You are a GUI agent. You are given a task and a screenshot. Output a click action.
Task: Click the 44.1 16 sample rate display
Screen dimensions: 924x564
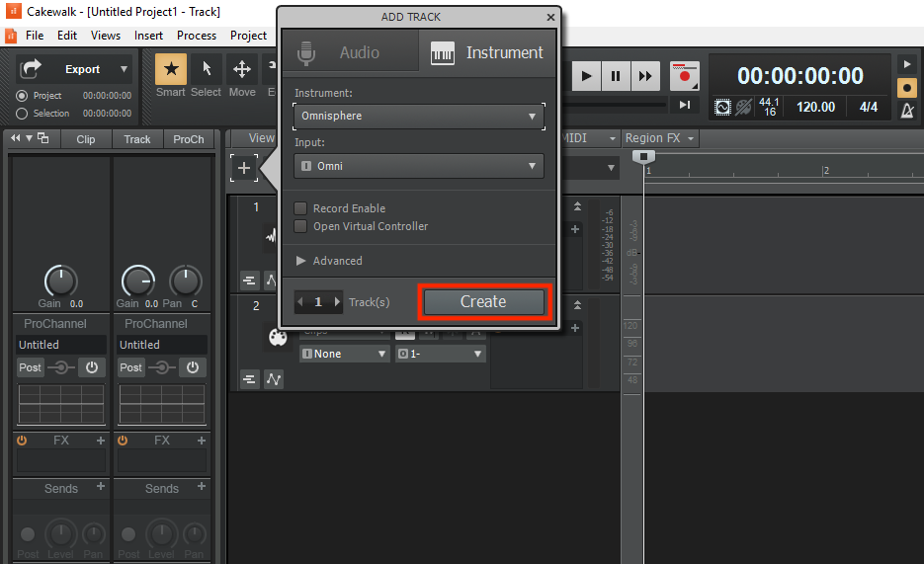point(769,107)
